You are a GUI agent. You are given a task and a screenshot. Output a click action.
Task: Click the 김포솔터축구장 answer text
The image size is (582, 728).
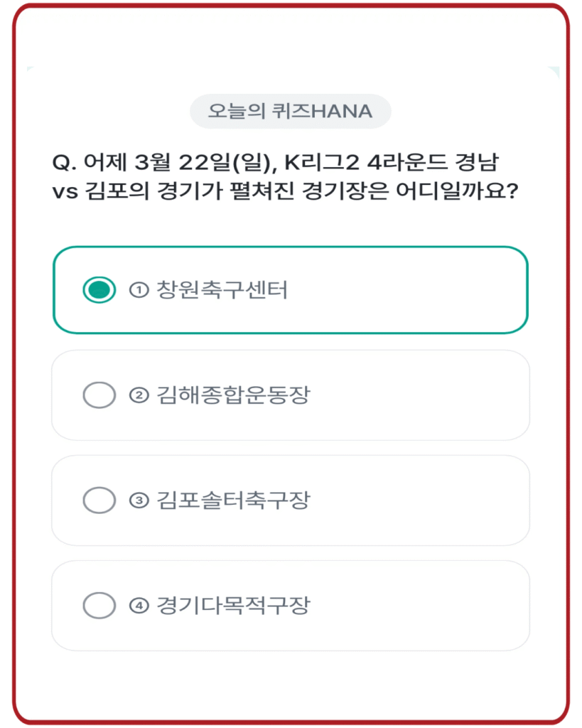232,500
